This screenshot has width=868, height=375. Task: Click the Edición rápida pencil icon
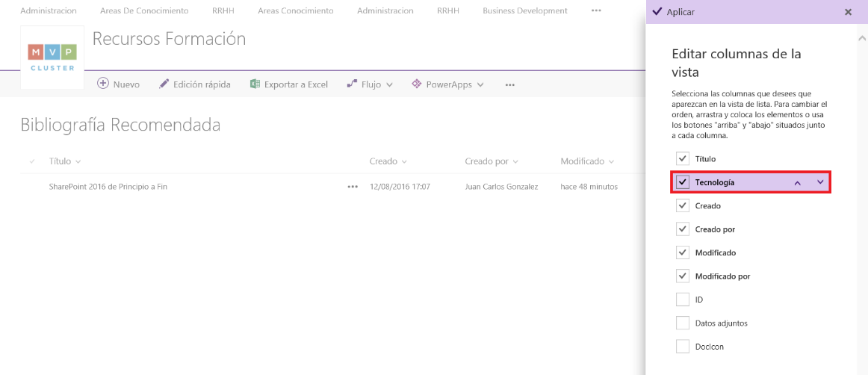(x=164, y=84)
